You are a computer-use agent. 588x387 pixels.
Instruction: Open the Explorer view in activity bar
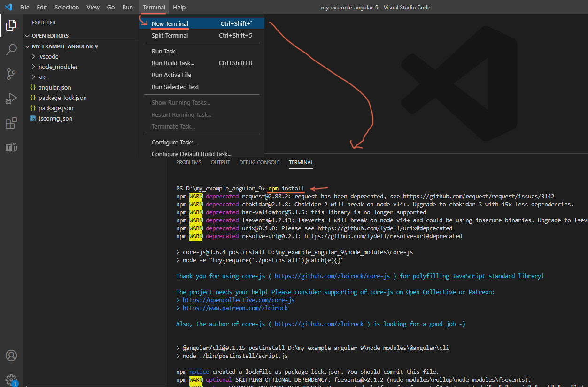(11, 25)
